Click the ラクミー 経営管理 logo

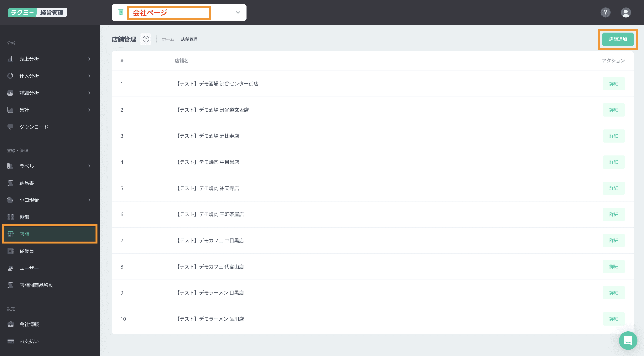38,13
